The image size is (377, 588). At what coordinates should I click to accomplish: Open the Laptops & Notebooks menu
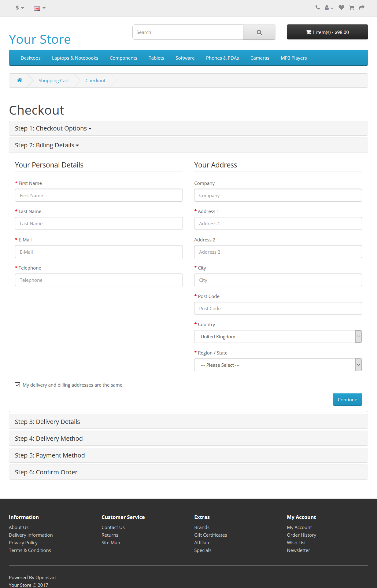[x=75, y=58]
